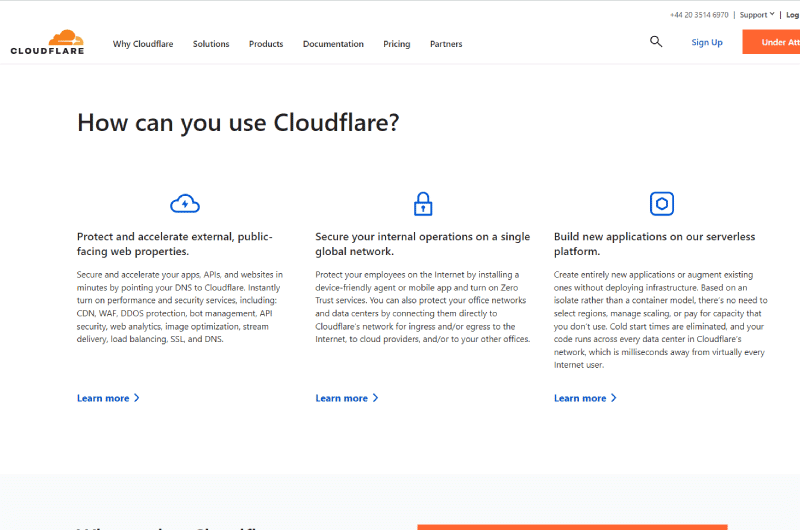Click heading 'Protect and accelerate external, public-facing web properties'
The height and width of the screenshot is (530, 800).
pos(175,244)
